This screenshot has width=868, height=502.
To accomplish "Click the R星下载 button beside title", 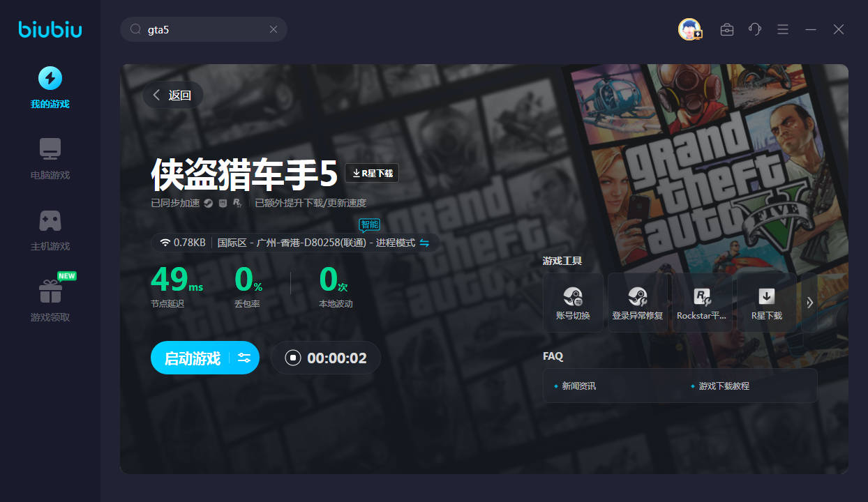I will tap(372, 173).
